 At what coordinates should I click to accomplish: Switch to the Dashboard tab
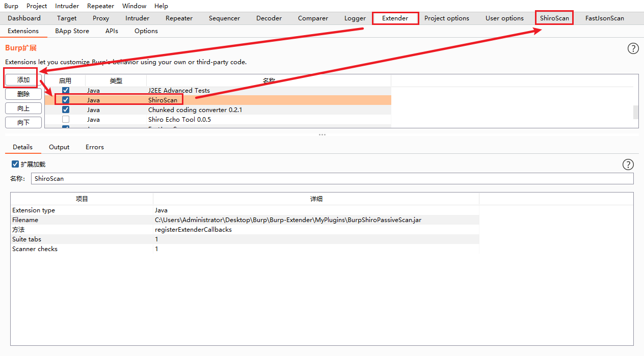(x=24, y=18)
